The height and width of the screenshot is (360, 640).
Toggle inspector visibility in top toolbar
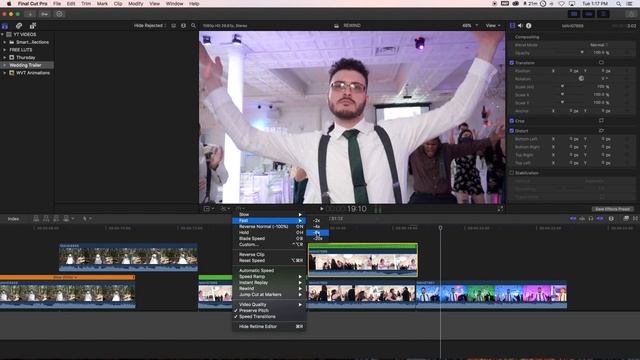[x=603, y=14]
